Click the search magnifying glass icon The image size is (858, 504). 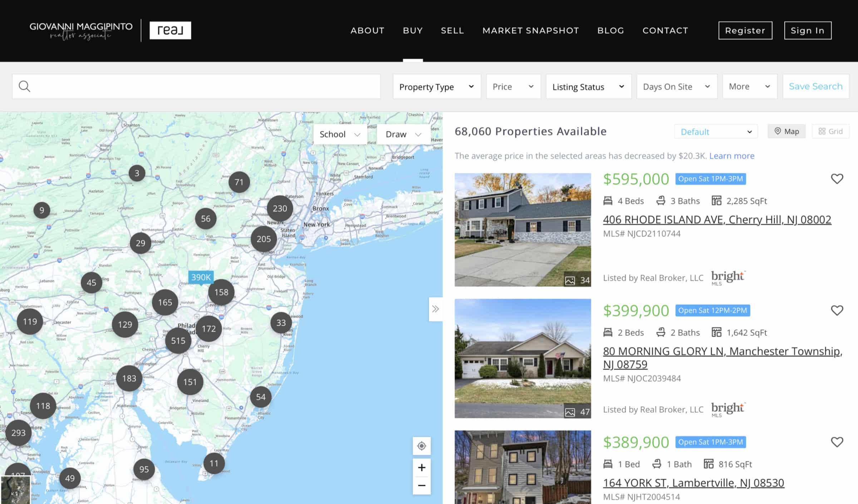24,86
